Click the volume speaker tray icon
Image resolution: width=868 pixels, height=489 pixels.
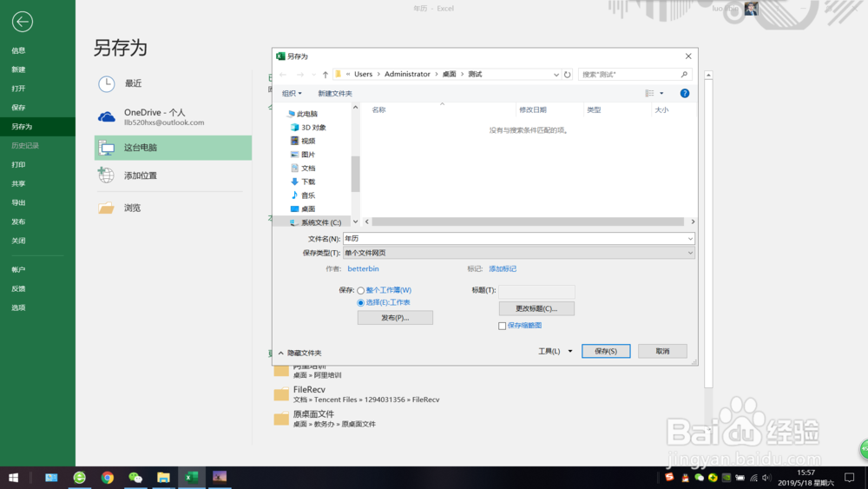point(766,478)
